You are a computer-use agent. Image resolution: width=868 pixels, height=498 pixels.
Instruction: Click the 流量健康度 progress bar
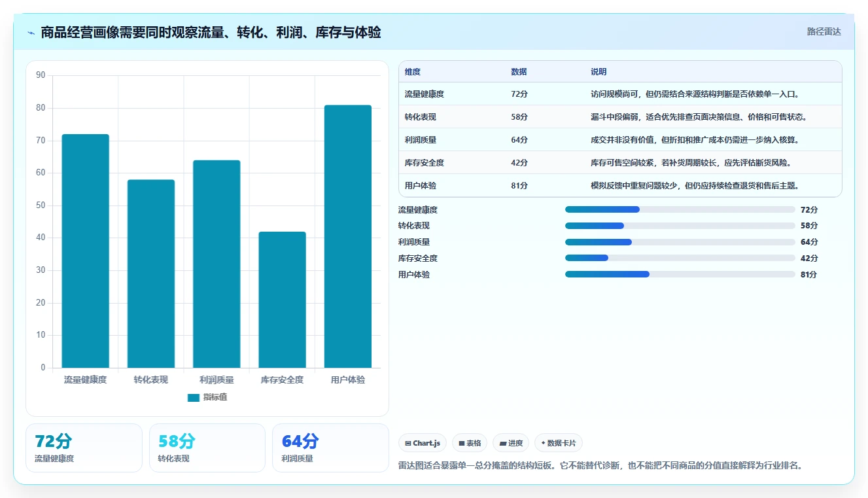pyautogui.click(x=680, y=209)
